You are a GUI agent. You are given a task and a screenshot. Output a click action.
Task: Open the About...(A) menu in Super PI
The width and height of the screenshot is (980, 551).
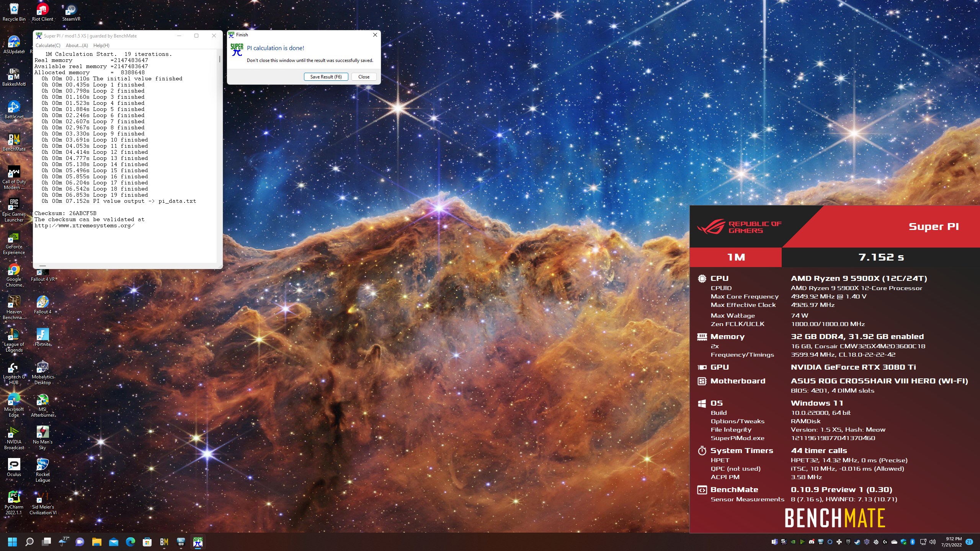77,45
